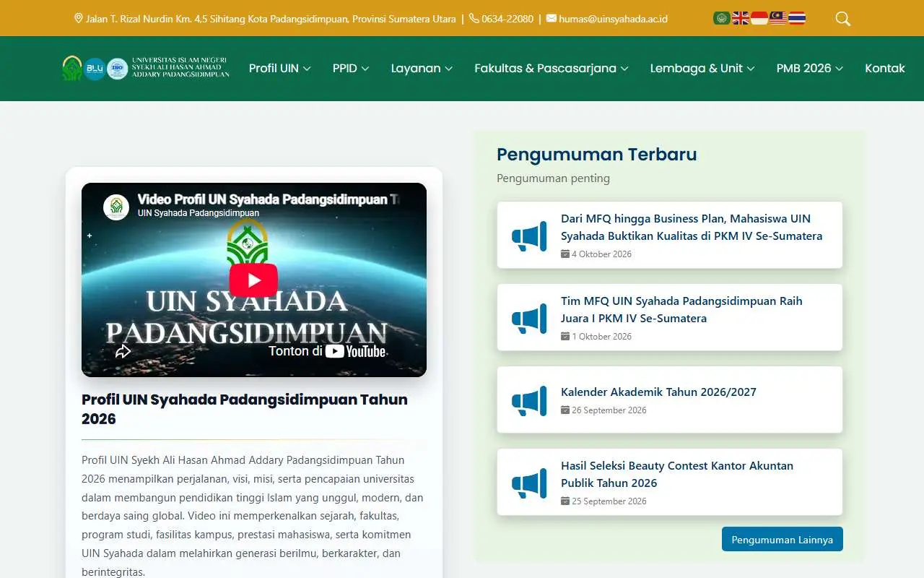The image size is (924, 578).
Task: Click the share arrow on the video
Action: (x=123, y=351)
